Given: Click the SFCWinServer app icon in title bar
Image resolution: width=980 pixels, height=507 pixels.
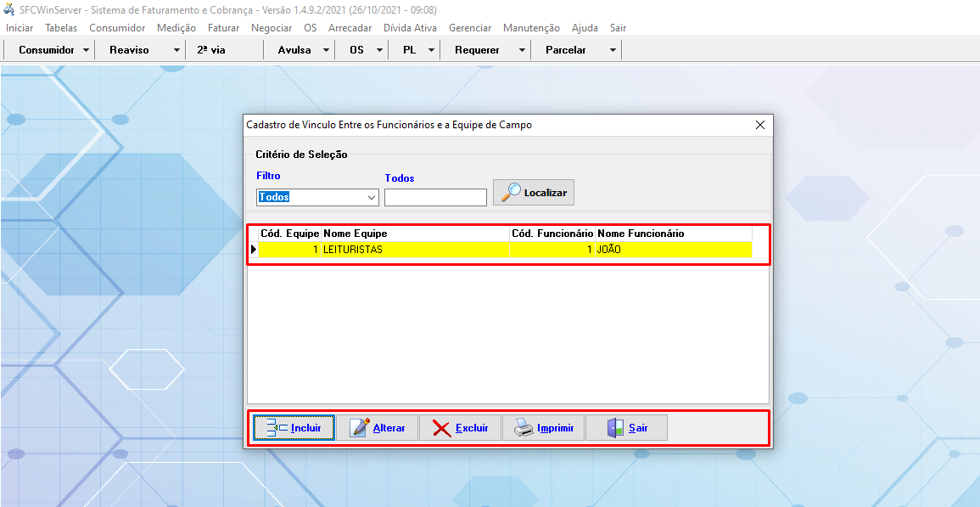Looking at the screenshot, I should click(9, 9).
